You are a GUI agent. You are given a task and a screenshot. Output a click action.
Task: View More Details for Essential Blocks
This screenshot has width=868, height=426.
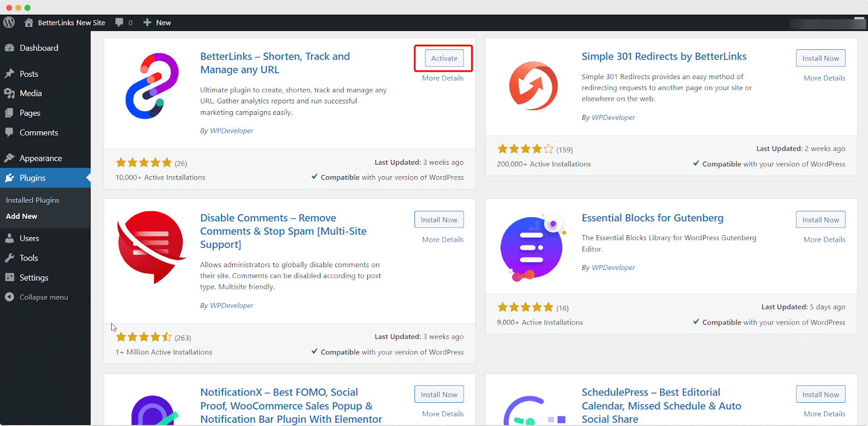(x=825, y=240)
